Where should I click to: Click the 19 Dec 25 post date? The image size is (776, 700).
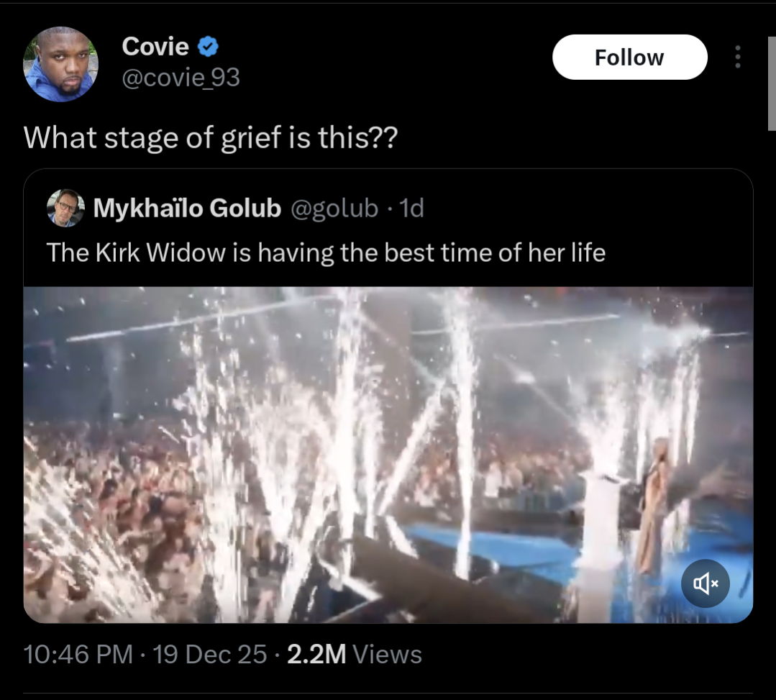point(211,654)
